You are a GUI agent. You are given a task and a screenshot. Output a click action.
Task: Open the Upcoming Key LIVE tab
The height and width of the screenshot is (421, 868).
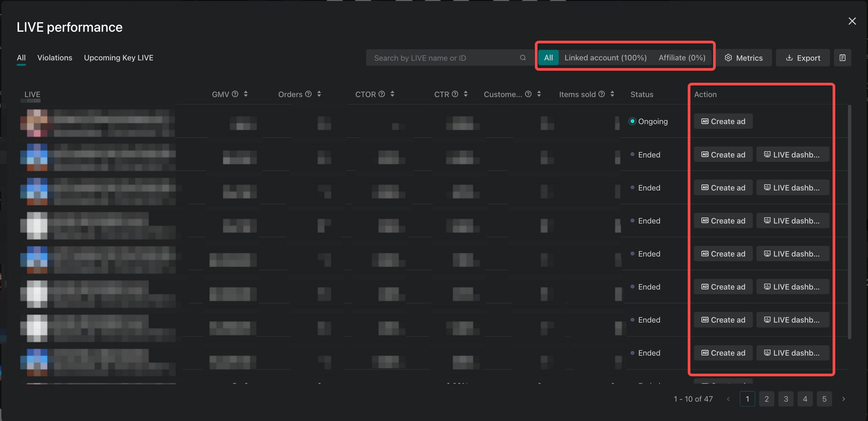(118, 58)
